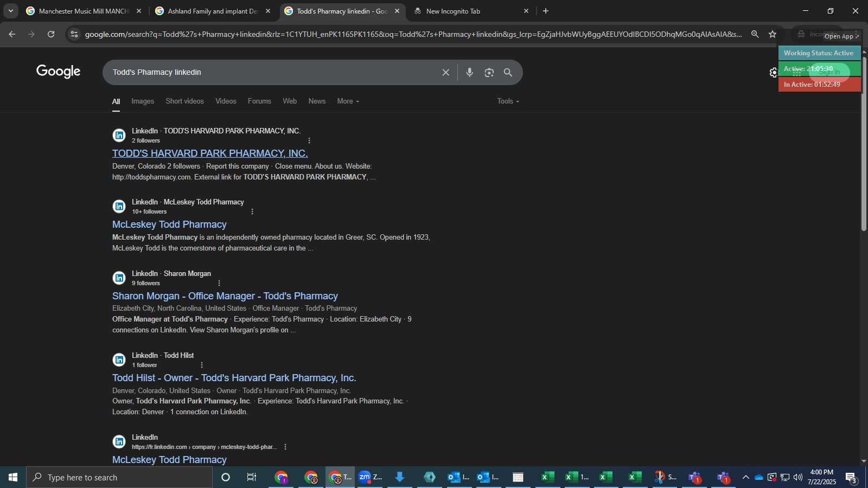Open options for TODD'S HARVARD PARK PHARMACY result

tap(309, 140)
